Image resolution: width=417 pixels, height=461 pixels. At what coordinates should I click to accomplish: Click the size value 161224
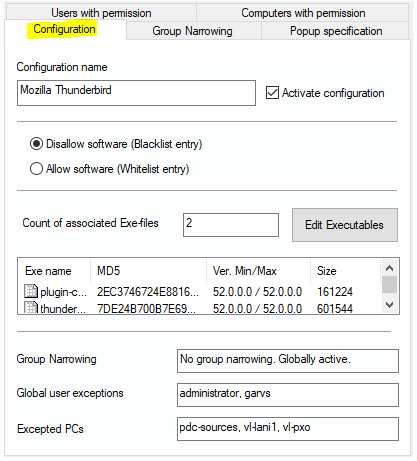pos(335,292)
